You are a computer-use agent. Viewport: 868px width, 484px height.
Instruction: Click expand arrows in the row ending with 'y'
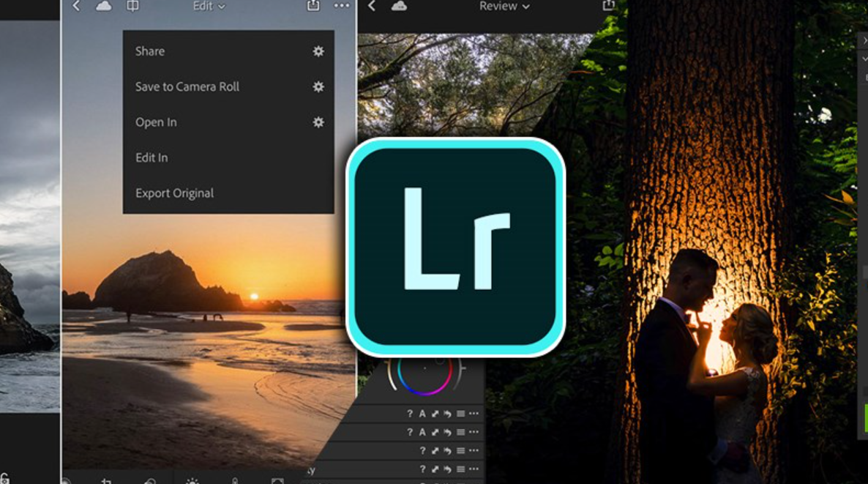(x=435, y=469)
